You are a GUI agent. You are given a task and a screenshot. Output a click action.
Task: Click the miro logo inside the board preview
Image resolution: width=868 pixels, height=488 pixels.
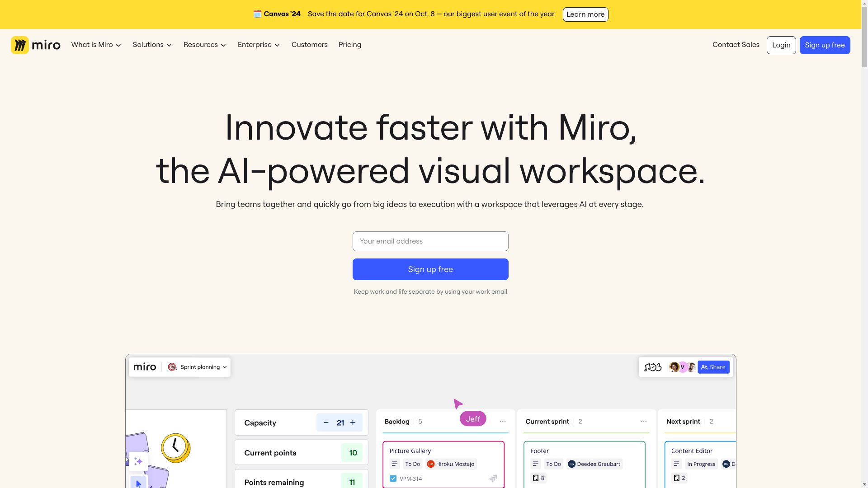pyautogui.click(x=145, y=367)
